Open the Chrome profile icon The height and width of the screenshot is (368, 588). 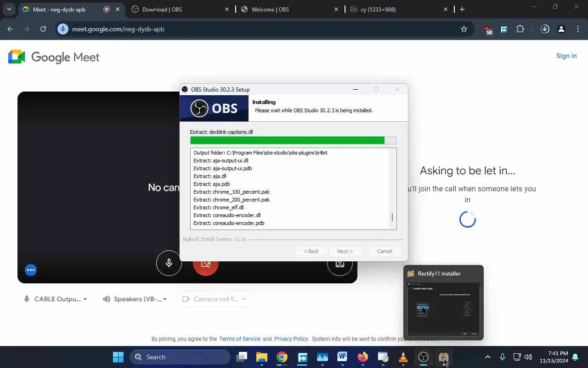[x=561, y=29]
